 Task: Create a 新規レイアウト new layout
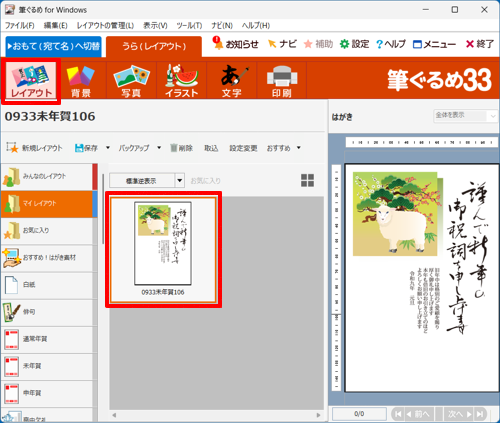35,148
